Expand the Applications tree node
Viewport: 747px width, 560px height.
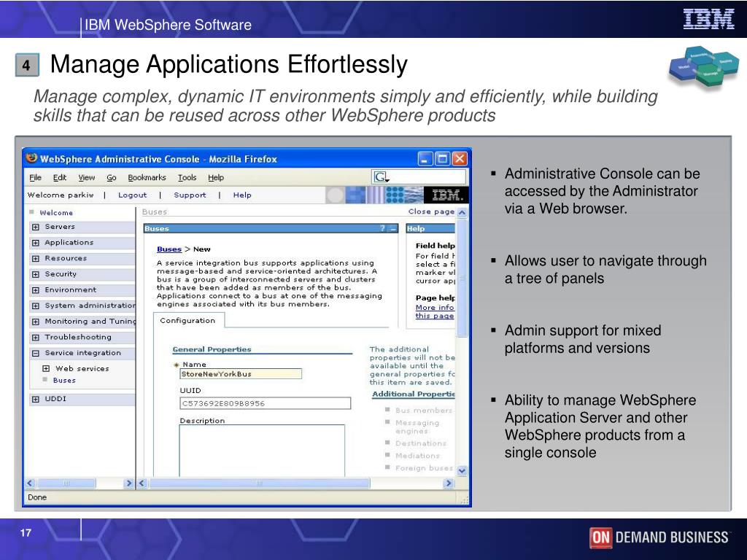pos(36,243)
